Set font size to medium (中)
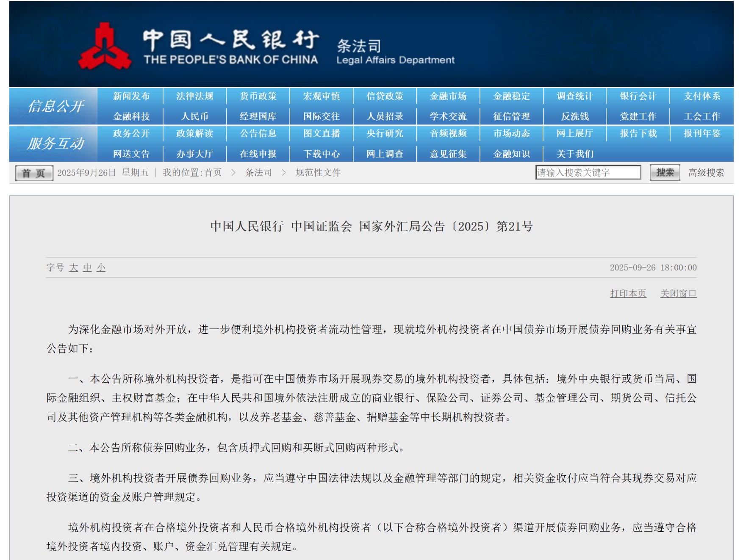 point(87,268)
